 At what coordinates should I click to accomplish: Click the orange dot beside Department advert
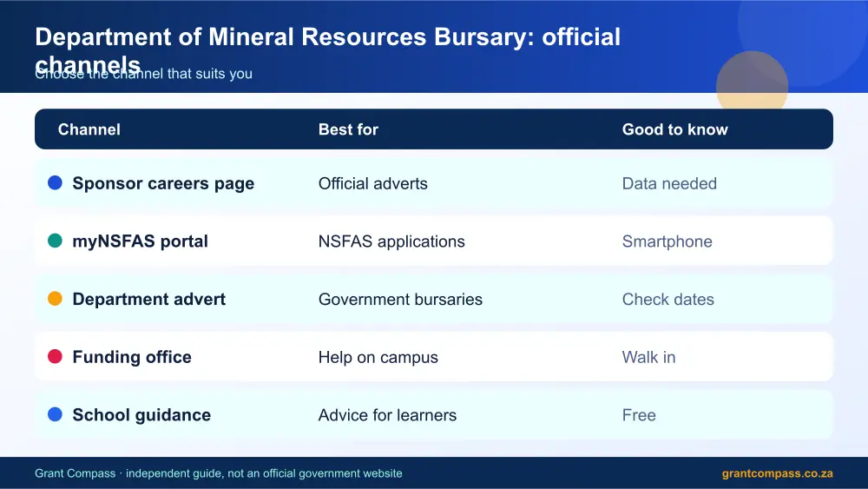pyautogui.click(x=55, y=299)
